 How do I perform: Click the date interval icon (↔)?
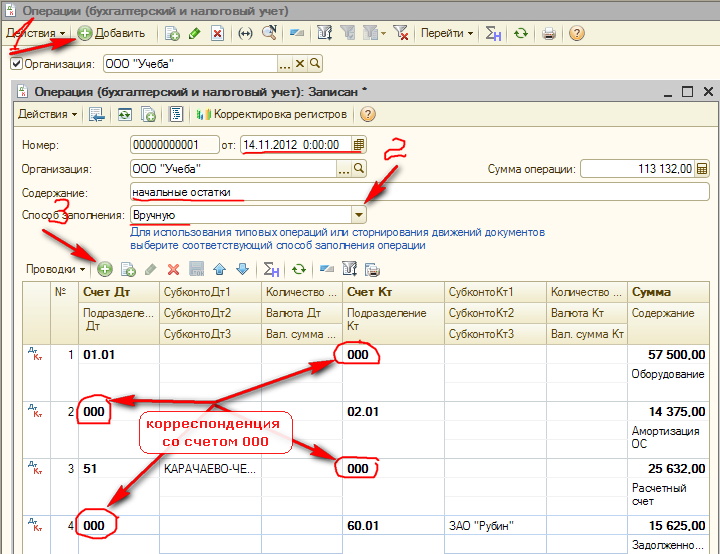click(x=245, y=34)
